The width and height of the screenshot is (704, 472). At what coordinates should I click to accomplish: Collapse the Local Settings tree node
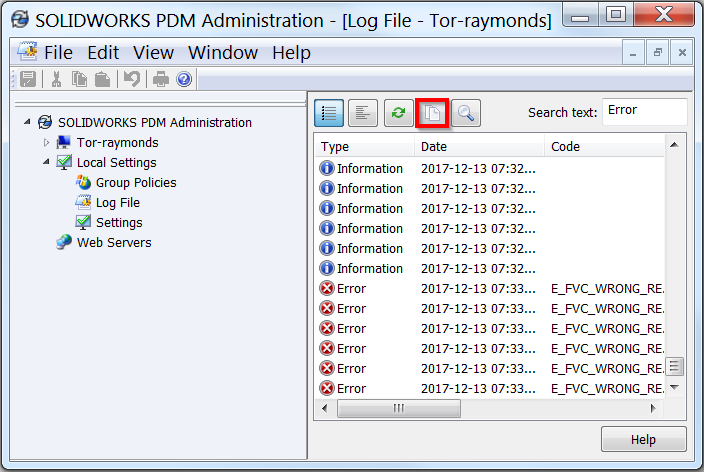[46, 162]
